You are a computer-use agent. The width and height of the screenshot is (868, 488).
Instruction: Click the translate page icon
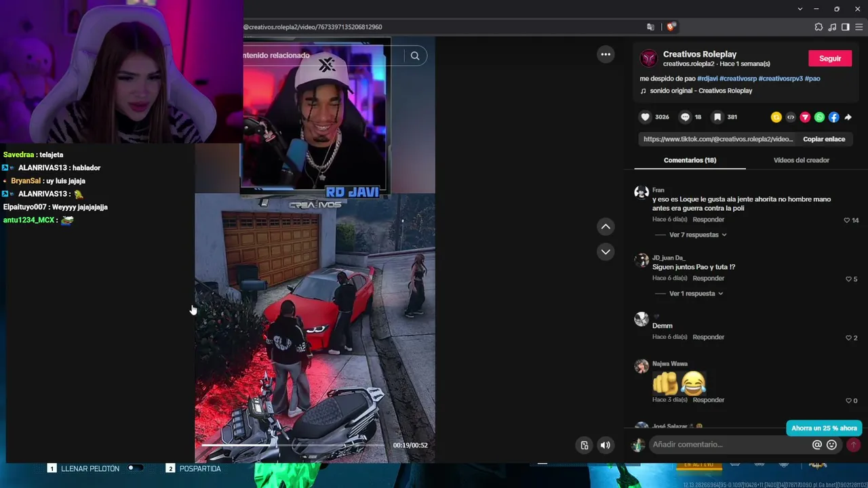tap(650, 27)
